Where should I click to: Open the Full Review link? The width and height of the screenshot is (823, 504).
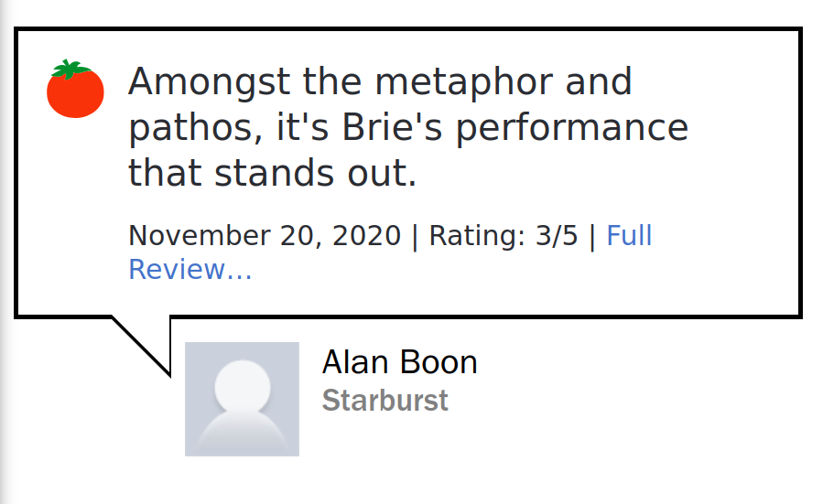tap(390, 252)
